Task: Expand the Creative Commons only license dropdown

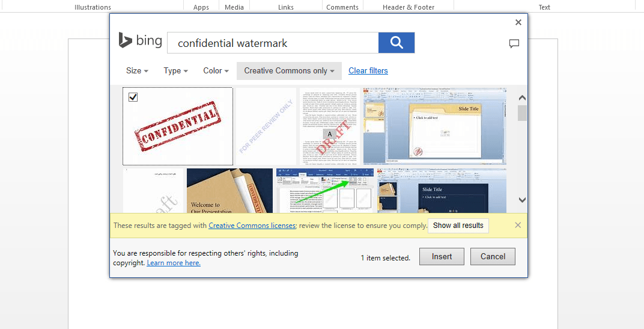Action: tap(289, 71)
